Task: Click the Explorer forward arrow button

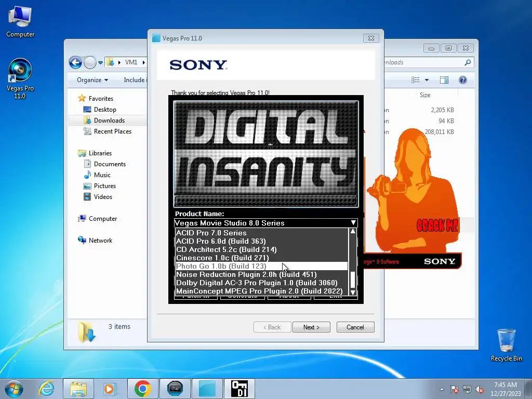Action: click(90, 62)
